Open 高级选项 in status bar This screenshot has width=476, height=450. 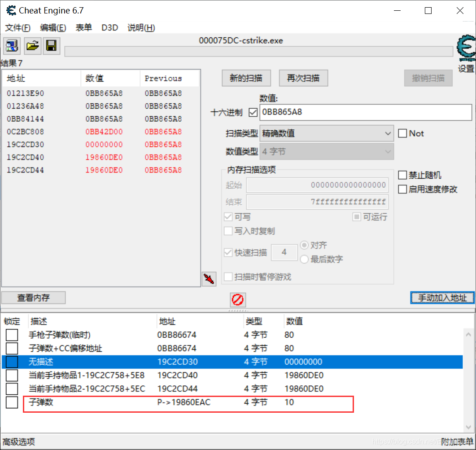click(x=19, y=442)
